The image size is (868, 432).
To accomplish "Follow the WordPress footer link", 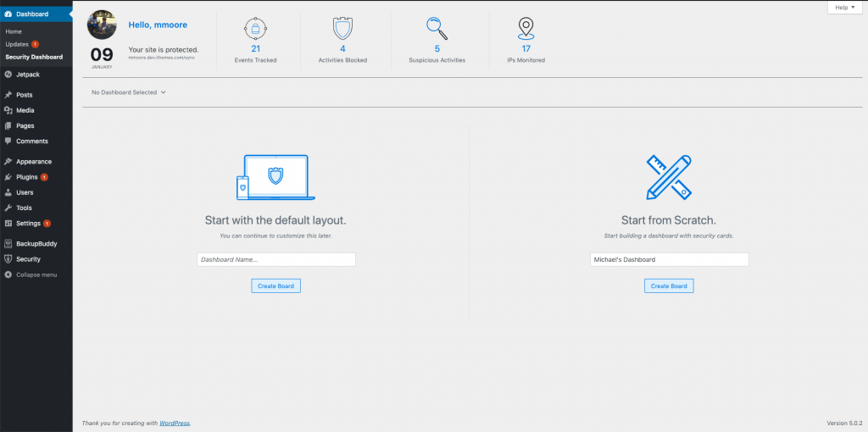I will coord(175,424).
